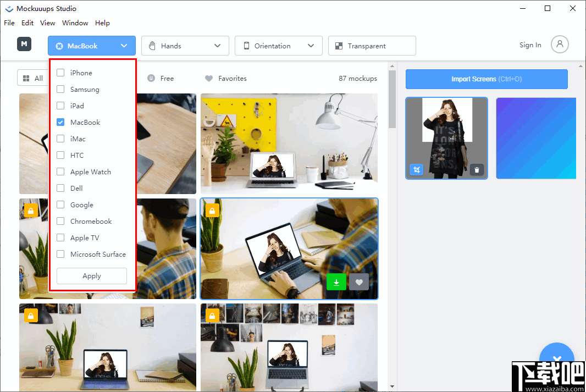Expand the Orientation dropdown

278,46
